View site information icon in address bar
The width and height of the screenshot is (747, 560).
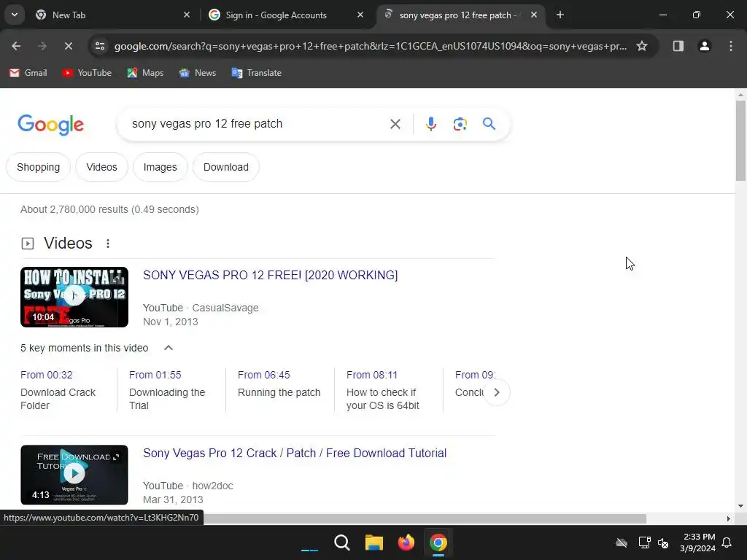click(x=99, y=46)
